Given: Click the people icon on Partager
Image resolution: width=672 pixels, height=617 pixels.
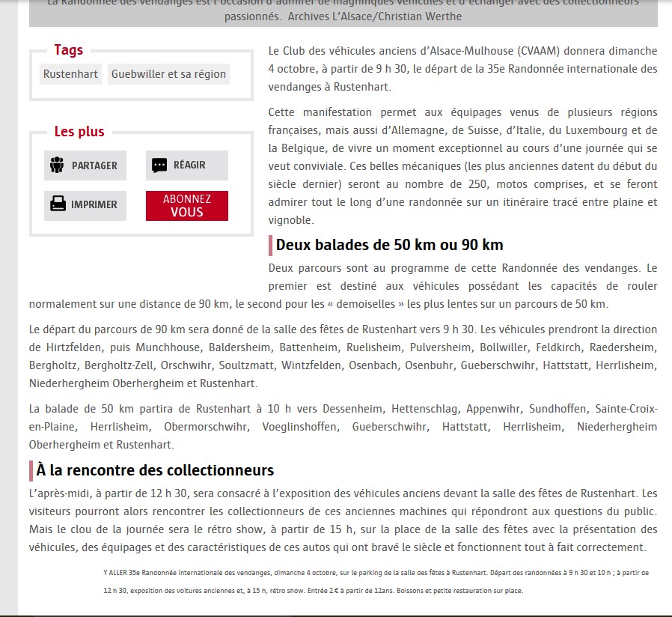Looking at the screenshot, I should click(57, 165).
